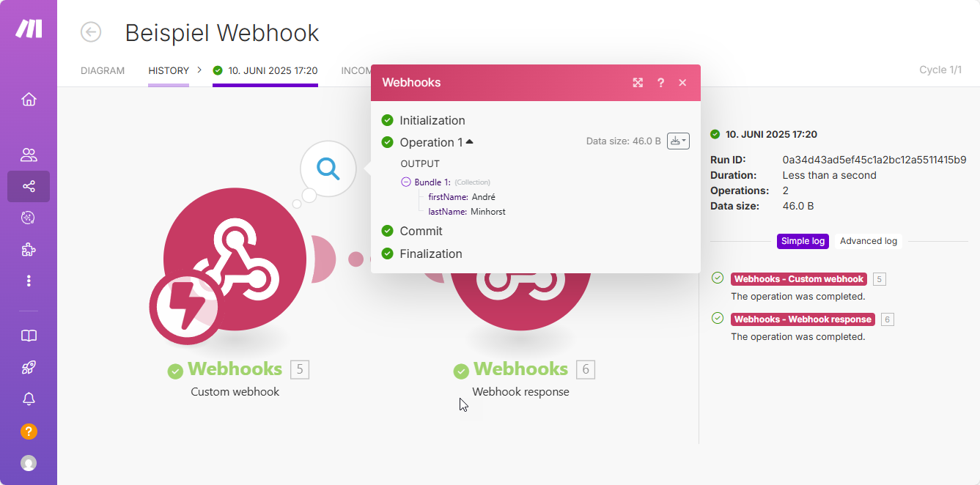Click the orange Help question mark icon
Viewport: 980px width, 485px height.
29,432
